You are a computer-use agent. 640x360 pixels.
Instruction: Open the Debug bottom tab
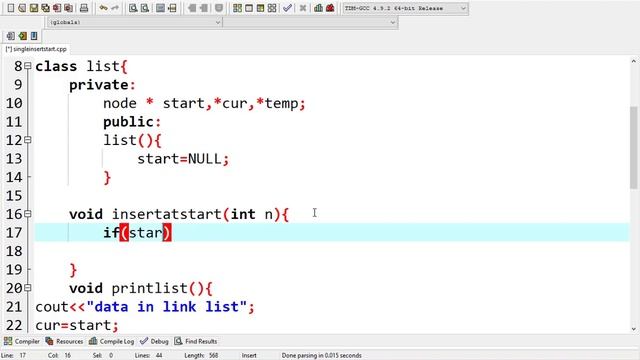(x=154, y=341)
